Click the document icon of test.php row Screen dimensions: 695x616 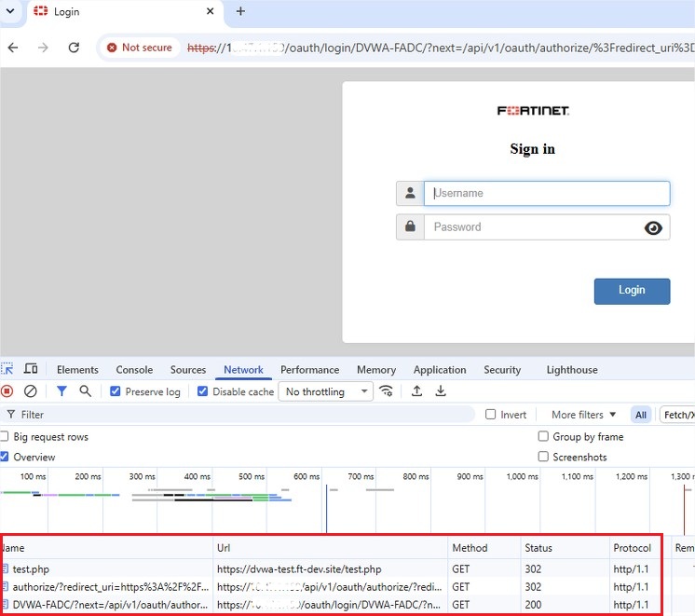pos(6,568)
